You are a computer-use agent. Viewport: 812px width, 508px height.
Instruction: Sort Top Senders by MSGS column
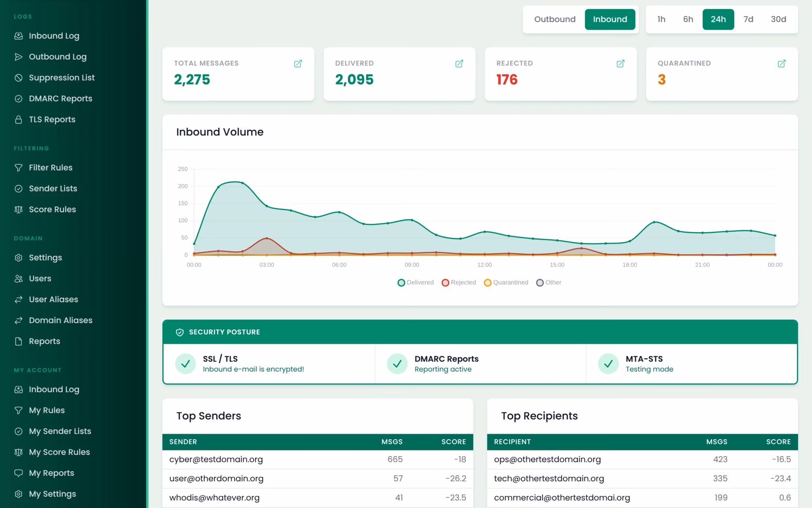[392, 442]
